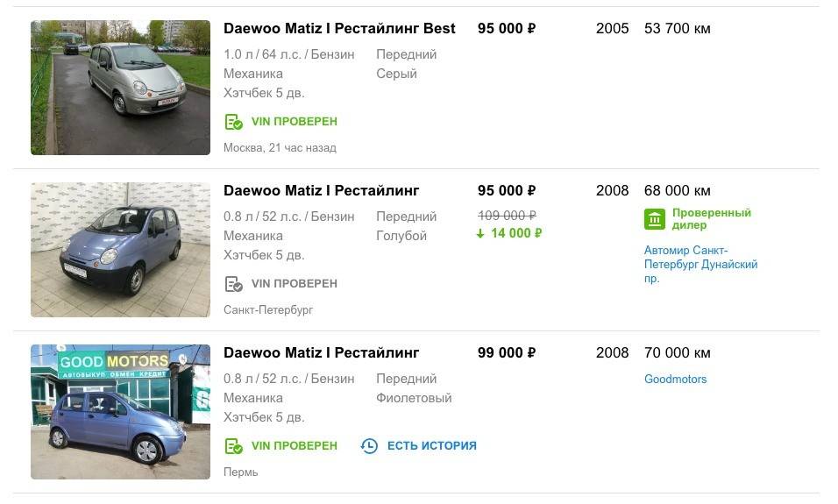838x504 pixels.
Task: Click the VIN ПРОВЕРЕН text in the first listing
Action: coord(294,122)
